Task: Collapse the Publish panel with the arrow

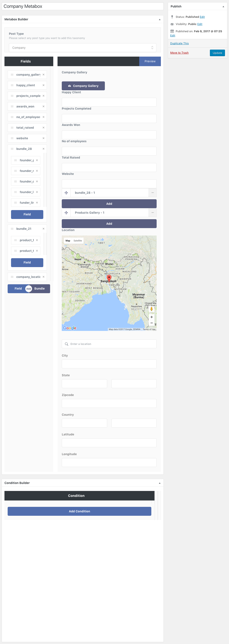Action: click(223, 7)
